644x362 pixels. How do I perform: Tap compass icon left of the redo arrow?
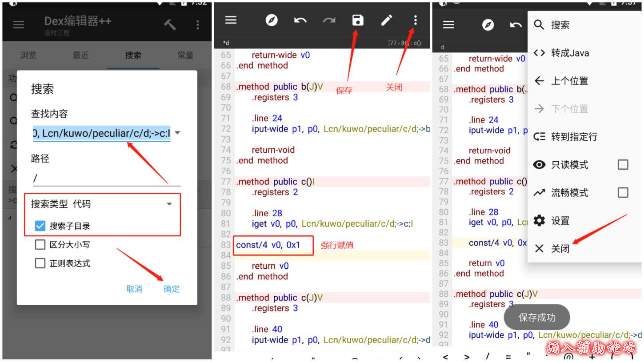click(x=272, y=20)
